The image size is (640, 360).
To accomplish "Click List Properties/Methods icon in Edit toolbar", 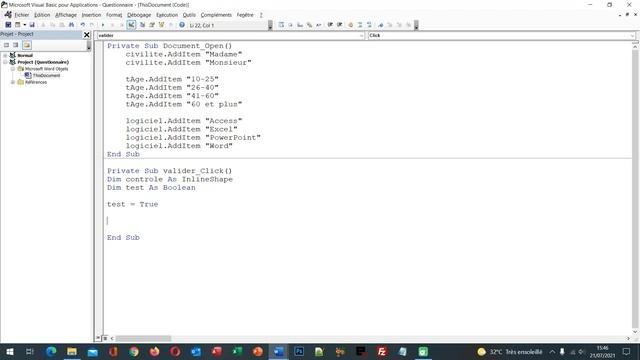I will pos(281,25).
